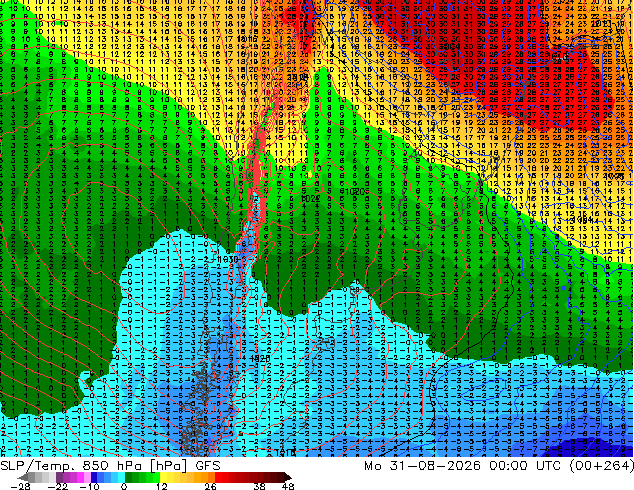Click the 'SLP/Temp. 850 hPa [hPa] GFS' title
The width and height of the screenshot is (634, 490).
(x=110, y=466)
